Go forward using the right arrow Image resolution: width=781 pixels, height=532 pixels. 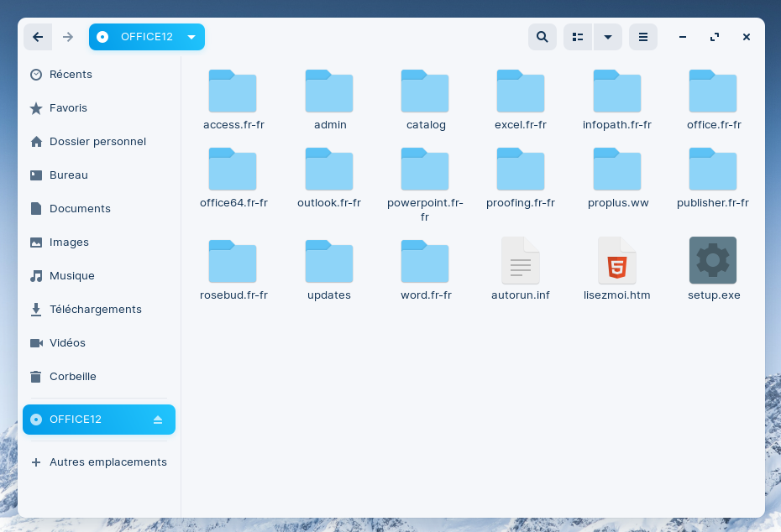(x=68, y=37)
